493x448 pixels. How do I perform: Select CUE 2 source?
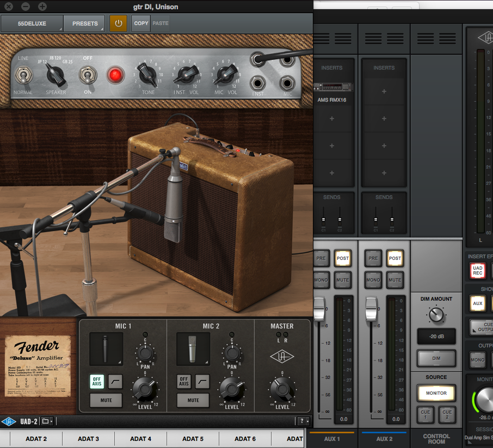[447, 414]
